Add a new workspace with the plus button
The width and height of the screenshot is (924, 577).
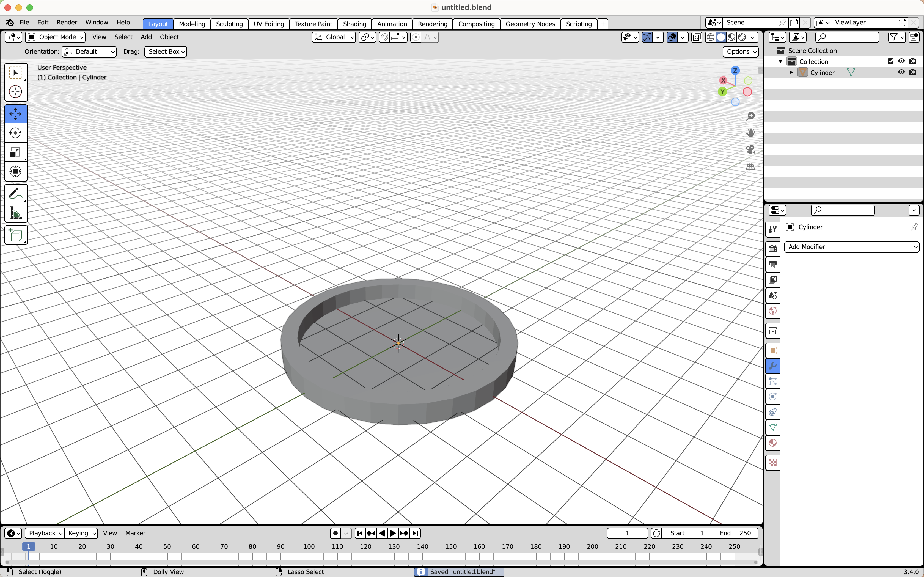[603, 23]
